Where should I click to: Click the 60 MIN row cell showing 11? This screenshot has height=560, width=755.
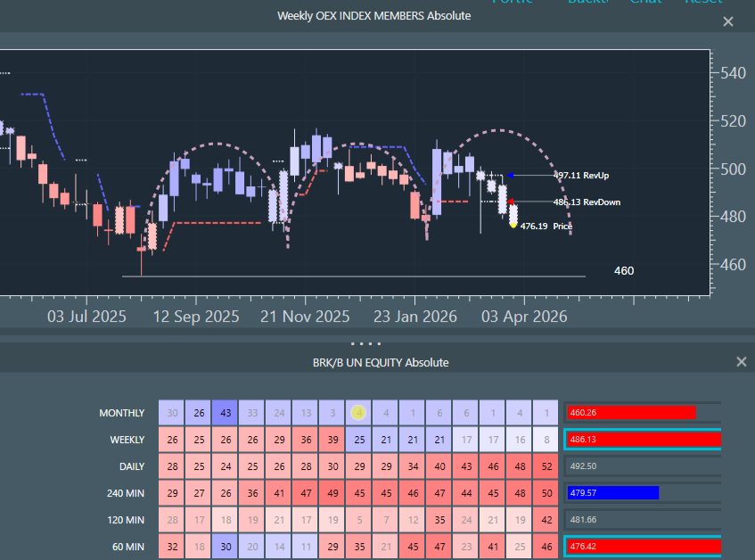(305, 547)
